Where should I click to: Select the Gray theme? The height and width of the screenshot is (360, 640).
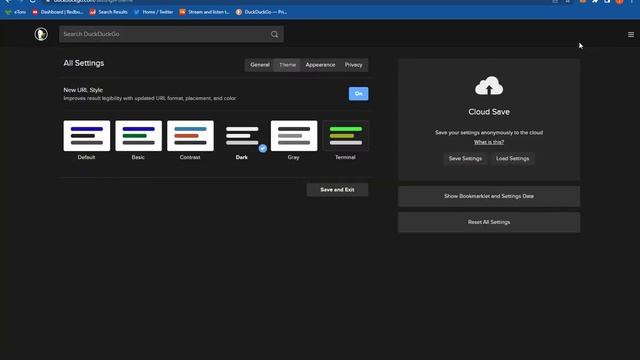(x=294, y=140)
